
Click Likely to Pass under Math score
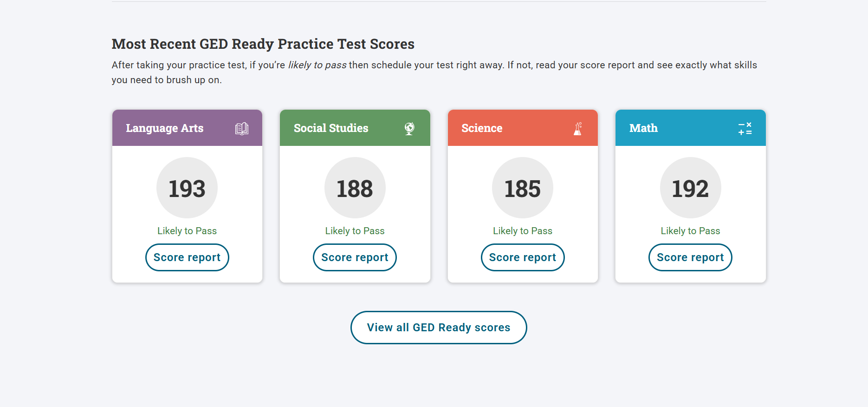tap(690, 231)
